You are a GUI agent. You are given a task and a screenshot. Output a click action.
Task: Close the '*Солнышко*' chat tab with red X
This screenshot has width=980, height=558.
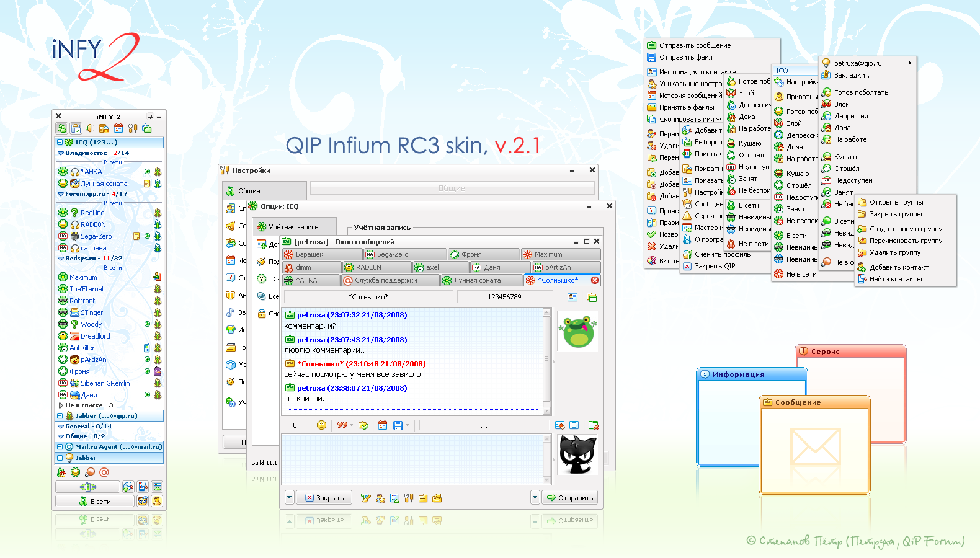coord(595,280)
